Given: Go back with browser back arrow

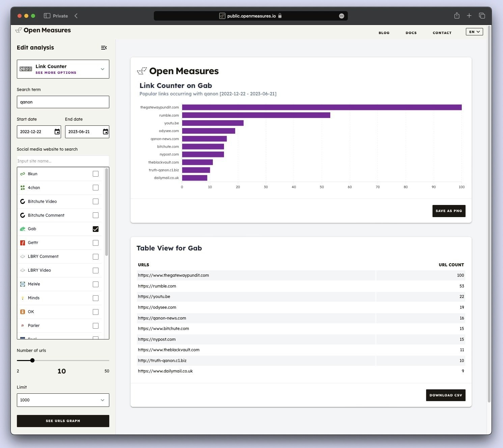Looking at the screenshot, I should pos(76,16).
